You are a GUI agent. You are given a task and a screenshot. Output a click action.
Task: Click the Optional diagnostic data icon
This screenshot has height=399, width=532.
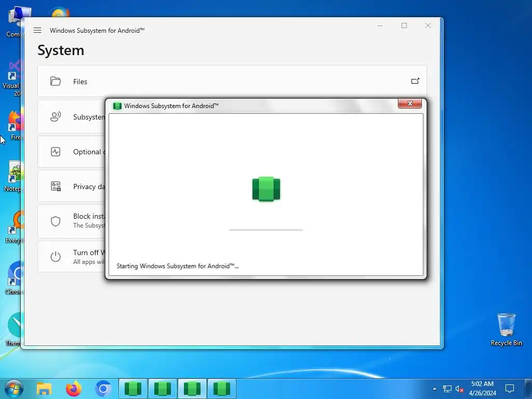(55, 152)
